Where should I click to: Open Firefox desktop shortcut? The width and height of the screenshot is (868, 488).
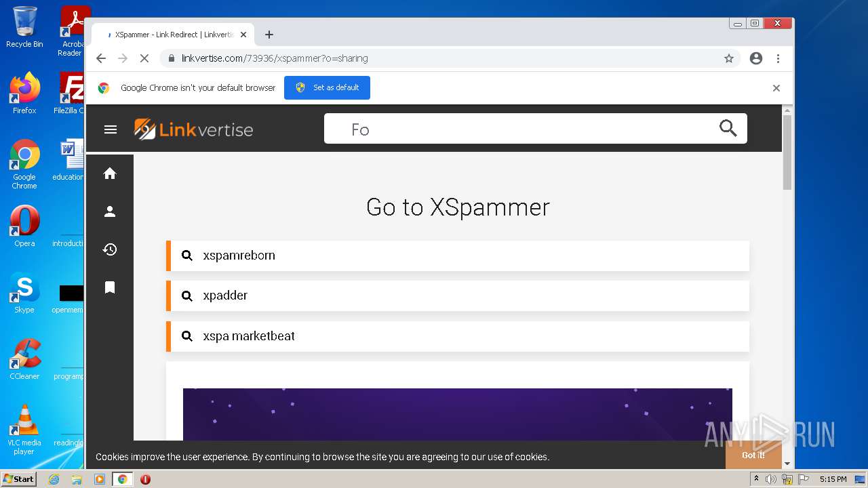click(24, 94)
